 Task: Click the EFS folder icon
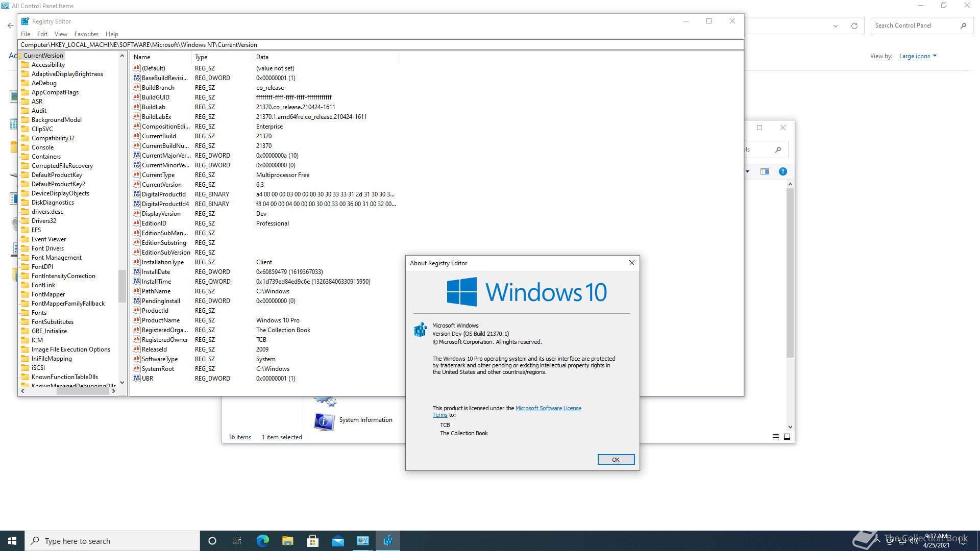pos(25,230)
